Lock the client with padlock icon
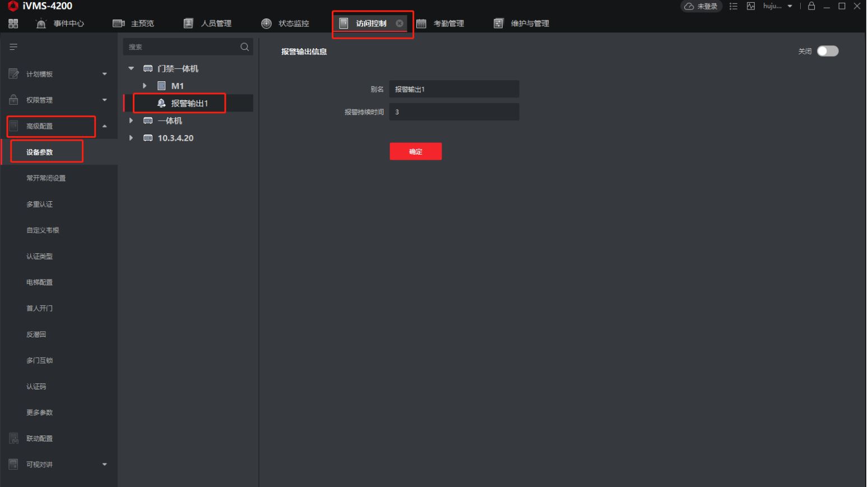This screenshot has height=487, width=868. pos(811,6)
